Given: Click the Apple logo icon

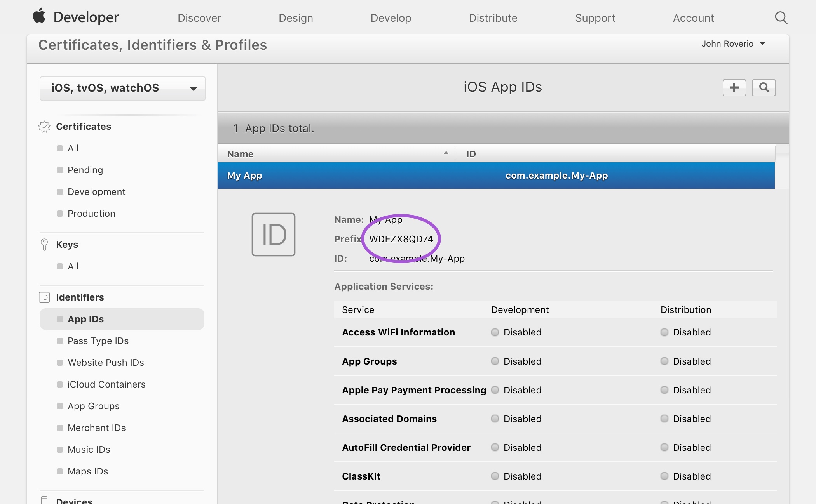Looking at the screenshot, I should (x=39, y=16).
